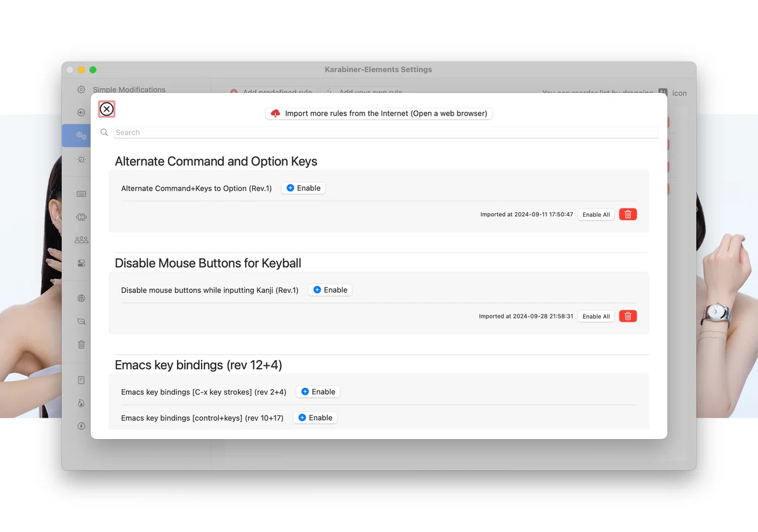Open the toggle-switch UI sidebar icon

tap(81, 263)
